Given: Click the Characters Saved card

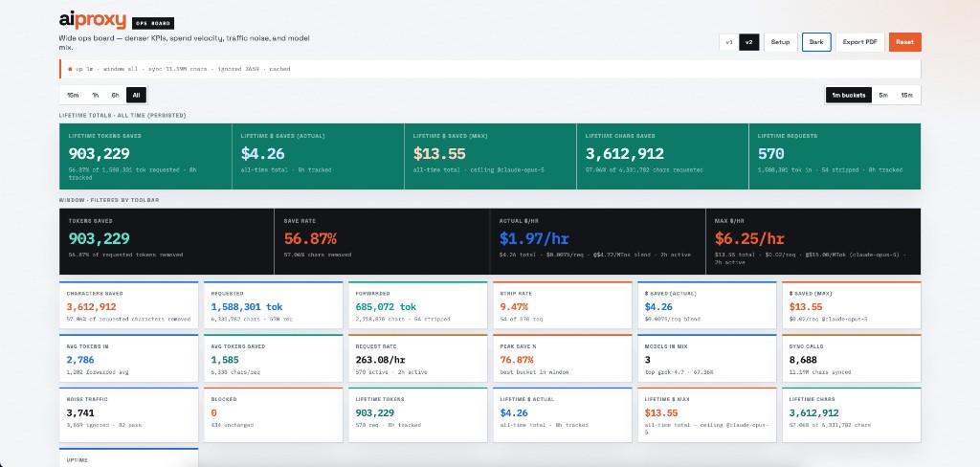Looking at the screenshot, I should click(129, 305).
